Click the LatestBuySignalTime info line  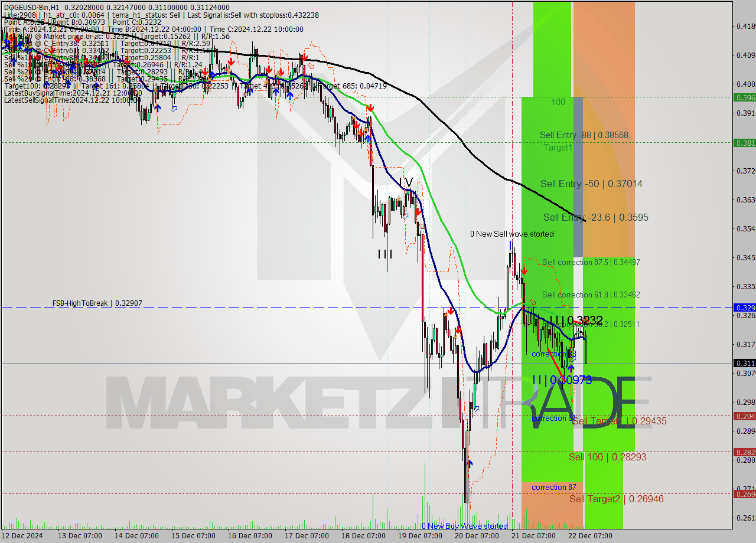(73, 93)
